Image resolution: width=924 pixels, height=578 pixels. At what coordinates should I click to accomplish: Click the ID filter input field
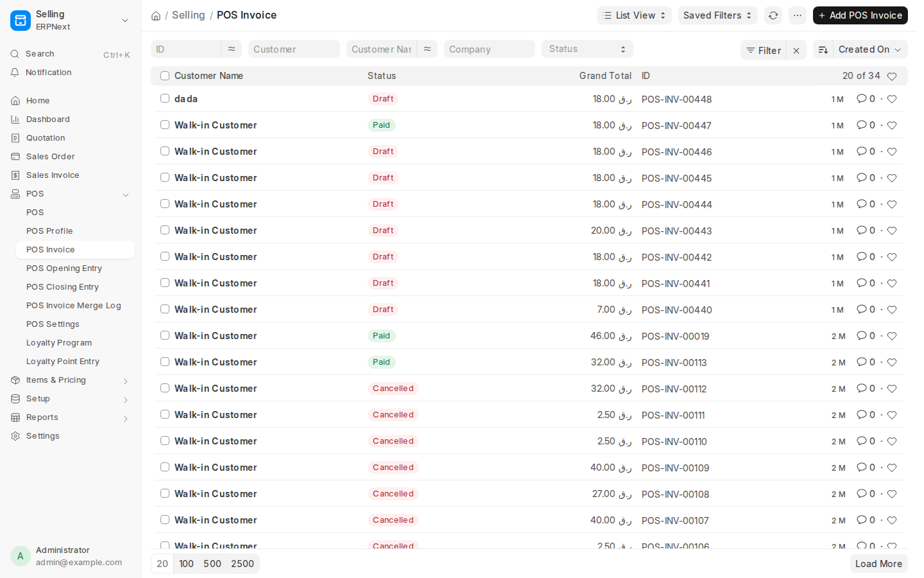(186, 49)
